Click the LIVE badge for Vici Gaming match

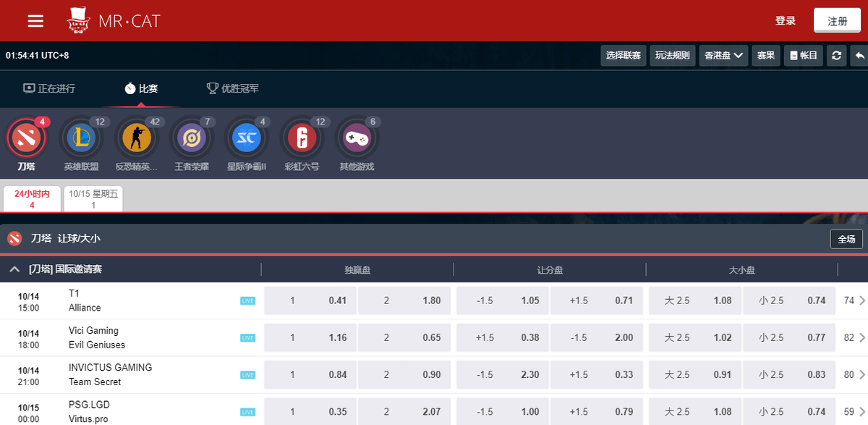click(x=247, y=337)
